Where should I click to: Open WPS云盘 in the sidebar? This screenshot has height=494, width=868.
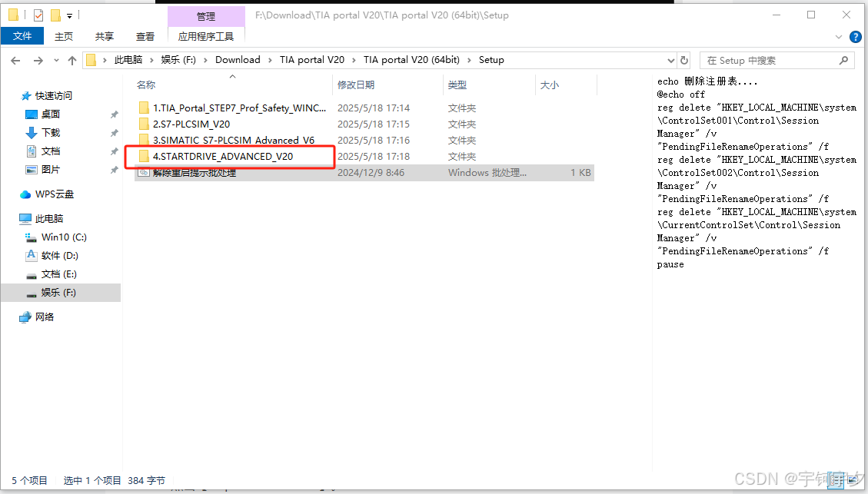coord(55,194)
